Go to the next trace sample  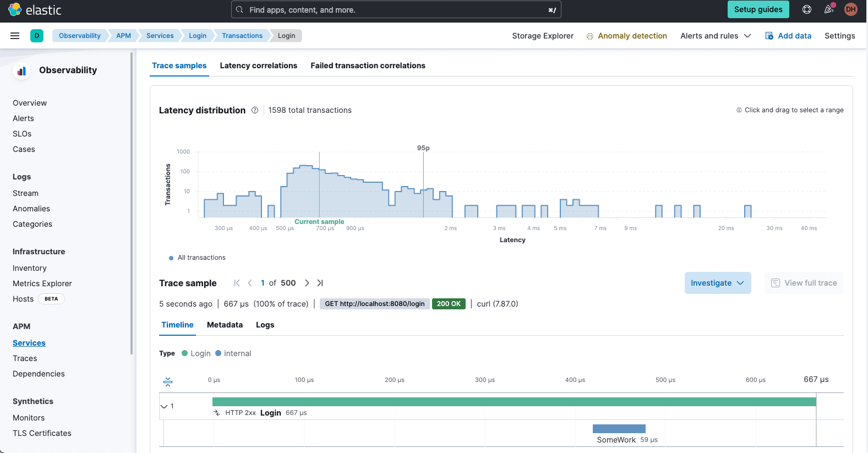(307, 283)
